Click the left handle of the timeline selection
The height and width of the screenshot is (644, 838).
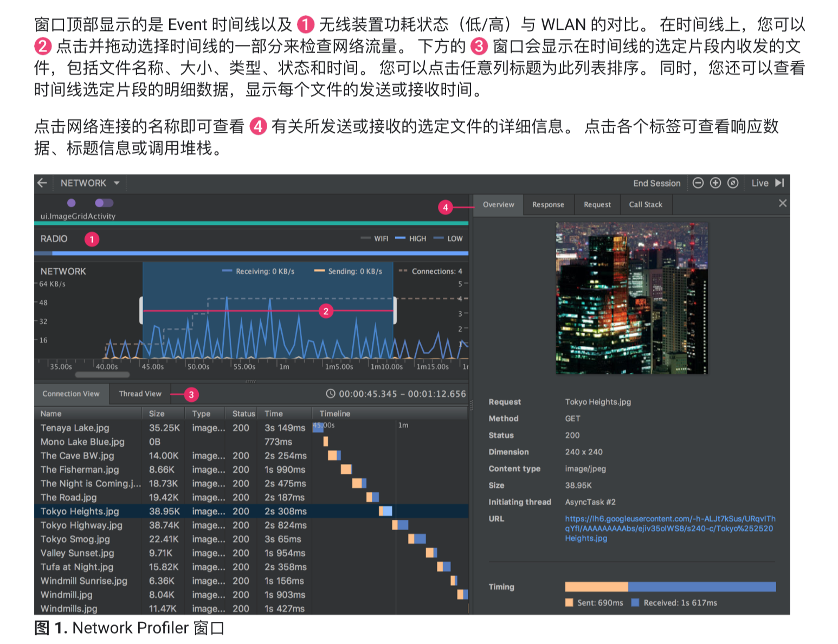coord(141,311)
